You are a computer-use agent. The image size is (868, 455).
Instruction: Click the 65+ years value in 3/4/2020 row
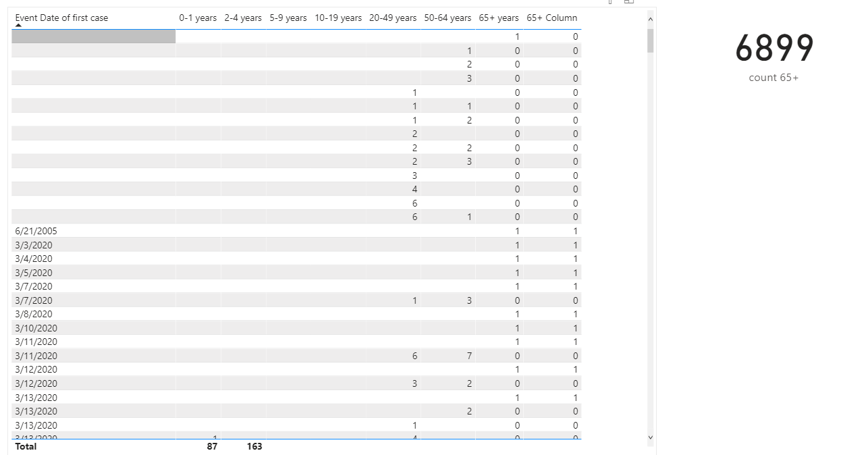(517, 259)
